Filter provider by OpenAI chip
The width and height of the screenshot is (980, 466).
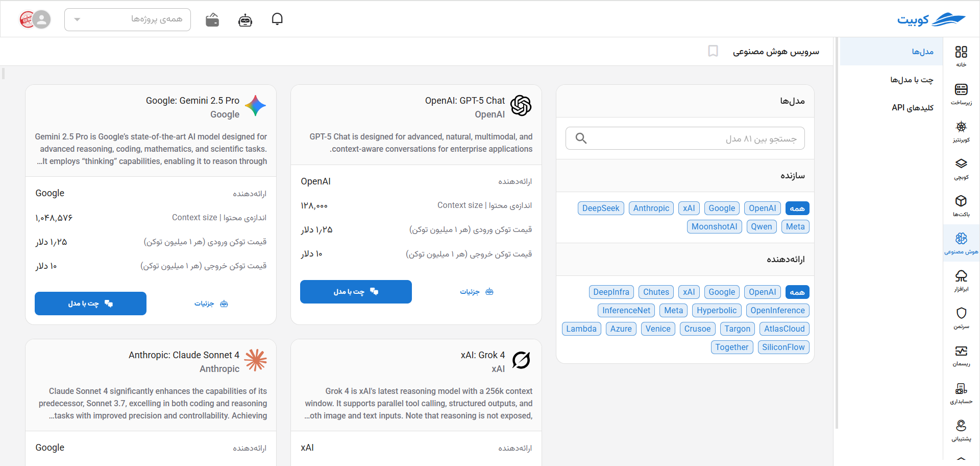point(763,292)
